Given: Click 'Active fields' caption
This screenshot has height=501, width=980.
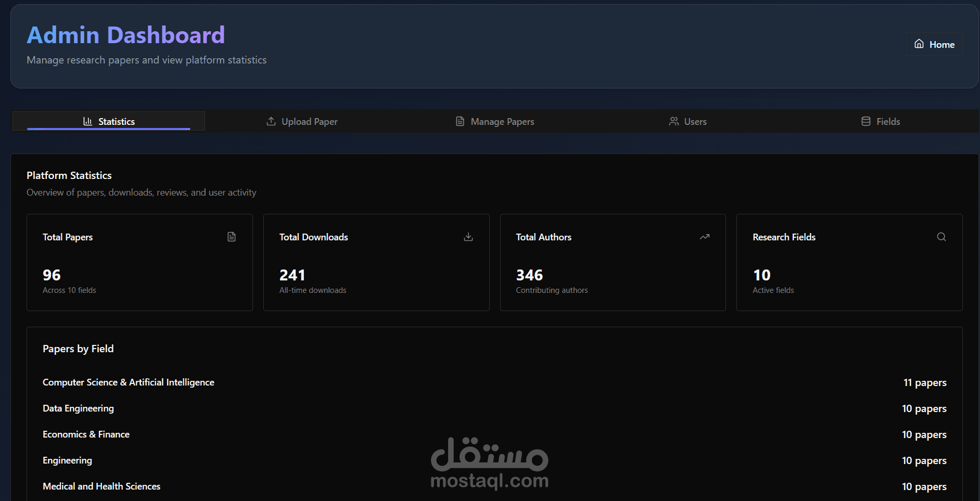Looking at the screenshot, I should coord(773,290).
